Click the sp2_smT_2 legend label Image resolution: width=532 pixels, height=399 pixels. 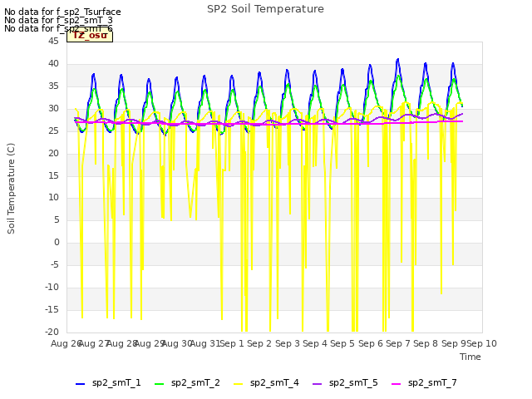[195, 383]
